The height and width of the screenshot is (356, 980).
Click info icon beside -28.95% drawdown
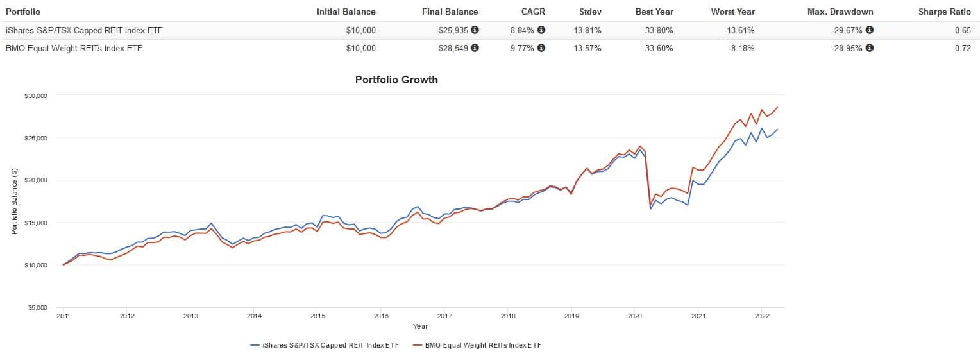(x=870, y=48)
